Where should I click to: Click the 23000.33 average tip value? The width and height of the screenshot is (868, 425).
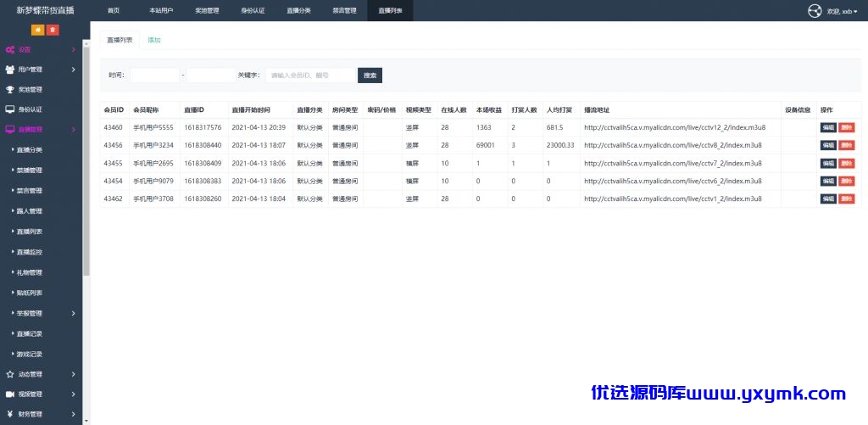click(x=560, y=145)
